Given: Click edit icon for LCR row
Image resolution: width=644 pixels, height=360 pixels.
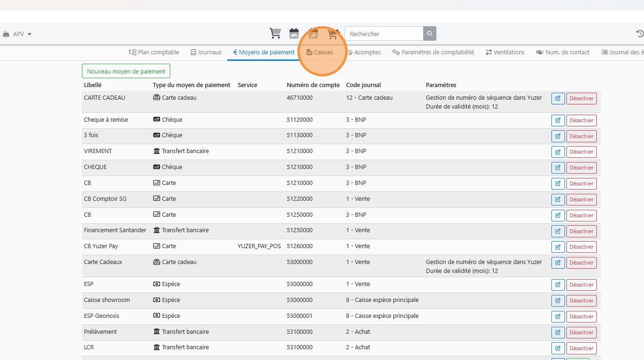Looking at the screenshot, I should click(x=558, y=348).
